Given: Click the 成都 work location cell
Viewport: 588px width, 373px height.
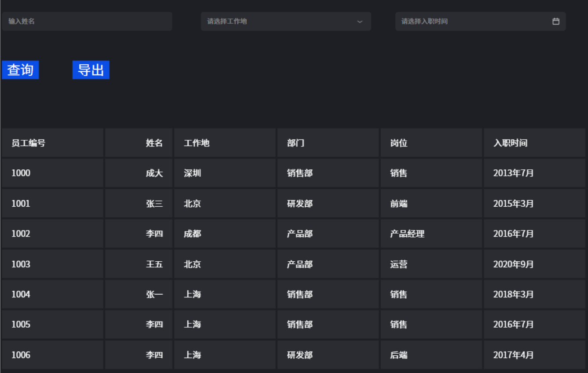Looking at the screenshot, I should pyautogui.click(x=225, y=234).
